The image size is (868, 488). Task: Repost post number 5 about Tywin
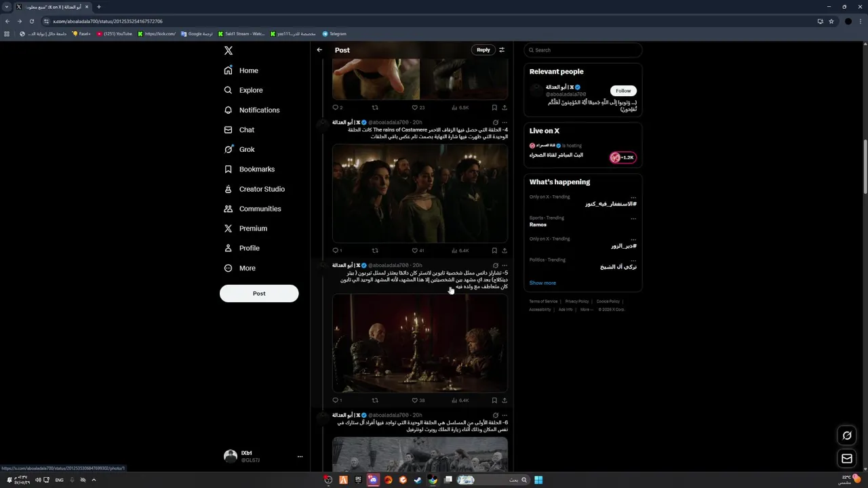375,400
